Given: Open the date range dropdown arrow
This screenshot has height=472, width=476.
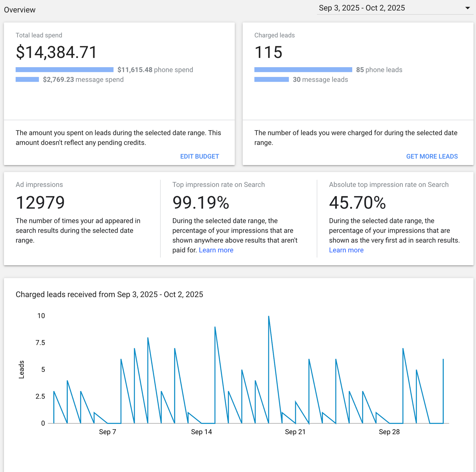Looking at the screenshot, I should [x=467, y=8].
